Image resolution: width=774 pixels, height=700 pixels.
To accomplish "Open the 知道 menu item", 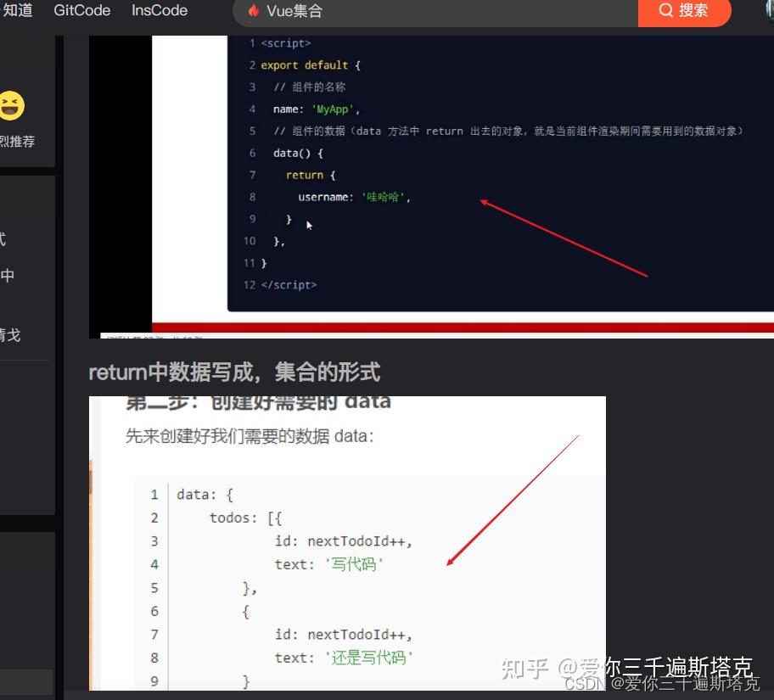I will coord(17,11).
